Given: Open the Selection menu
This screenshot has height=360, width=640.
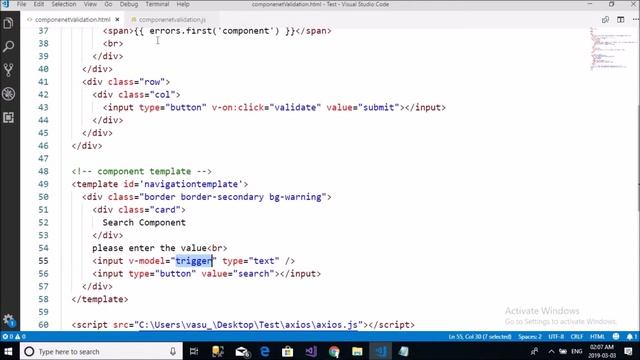Looking at the screenshot, I should (64, 4).
